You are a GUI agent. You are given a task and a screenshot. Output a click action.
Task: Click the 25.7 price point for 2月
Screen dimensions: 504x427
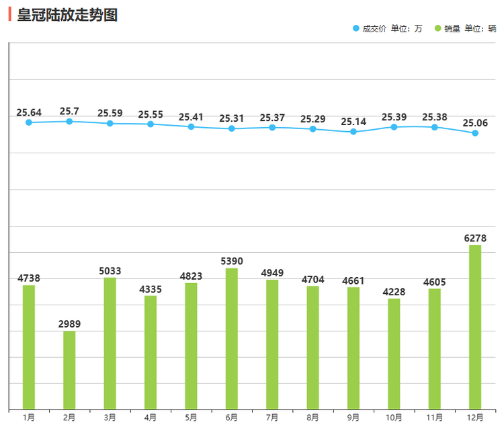coord(69,121)
